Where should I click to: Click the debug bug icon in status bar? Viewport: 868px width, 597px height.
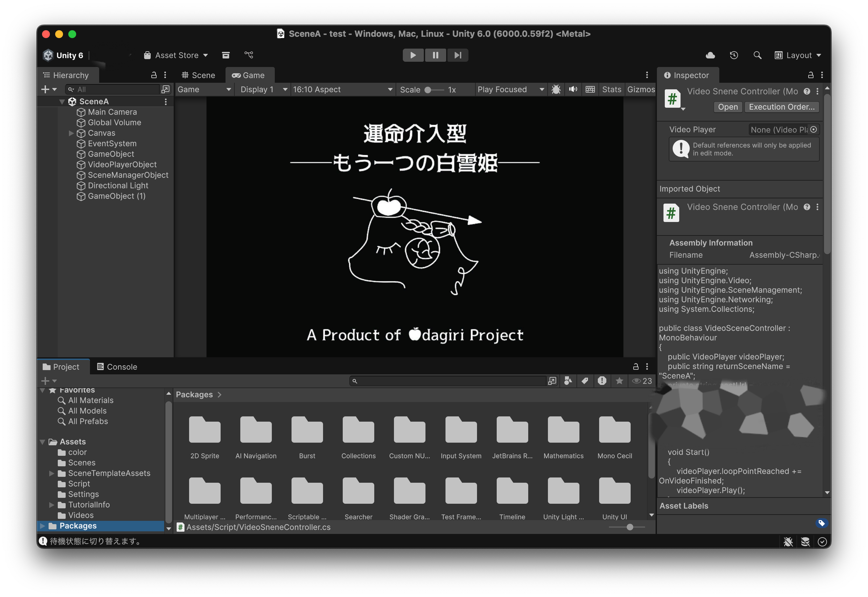tap(788, 542)
